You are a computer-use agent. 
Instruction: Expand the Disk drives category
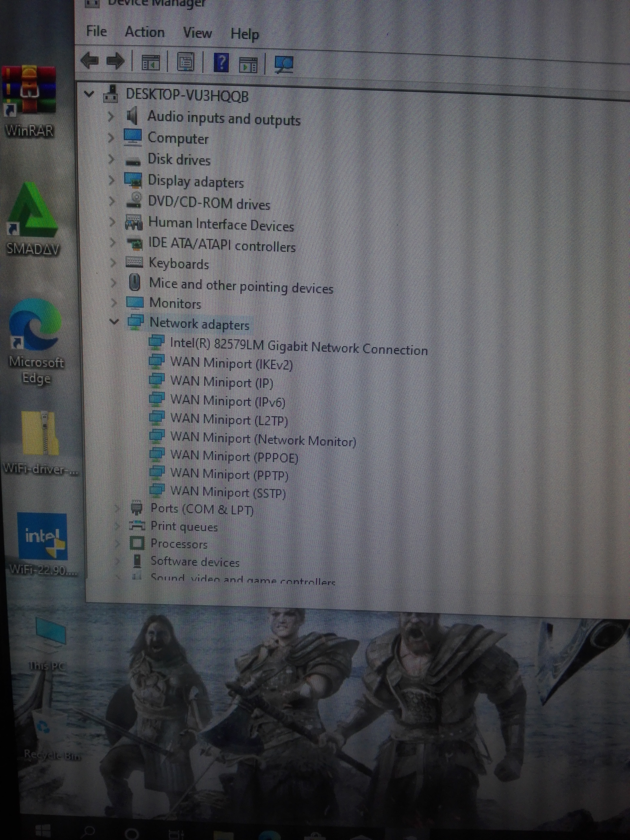pos(111,159)
